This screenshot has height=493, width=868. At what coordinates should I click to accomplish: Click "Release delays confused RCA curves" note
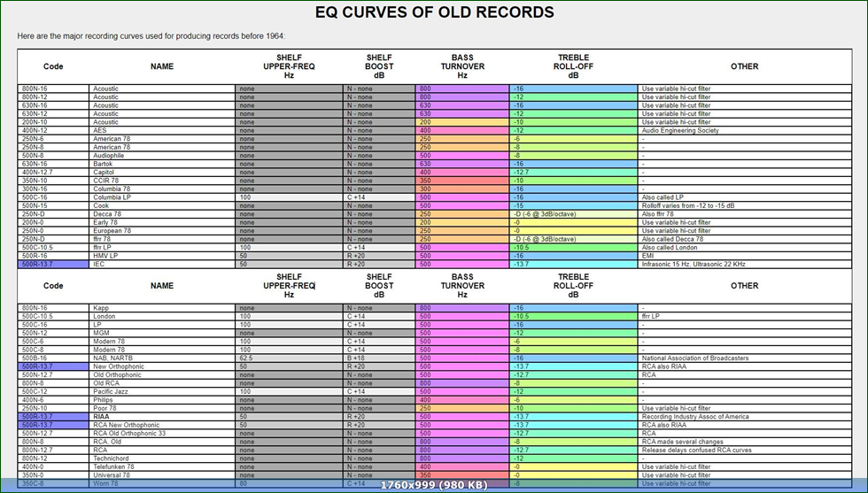click(745, 450)
